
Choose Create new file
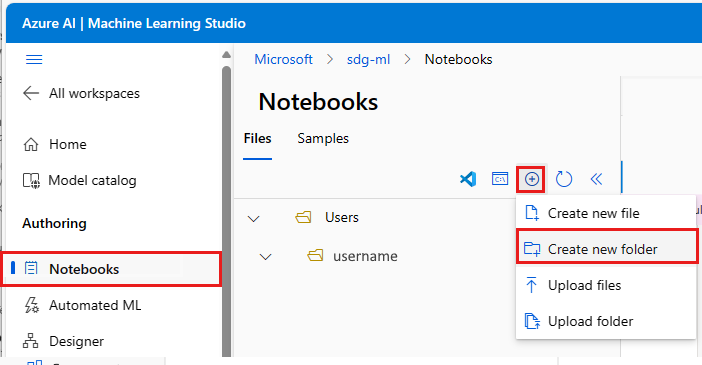click(x=606, y=213)
